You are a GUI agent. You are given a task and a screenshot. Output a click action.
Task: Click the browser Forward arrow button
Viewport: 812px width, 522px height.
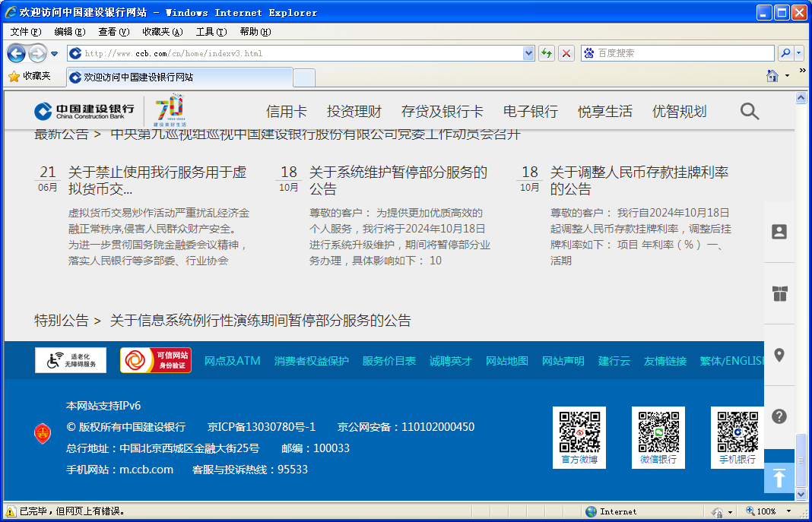[37, 52]
